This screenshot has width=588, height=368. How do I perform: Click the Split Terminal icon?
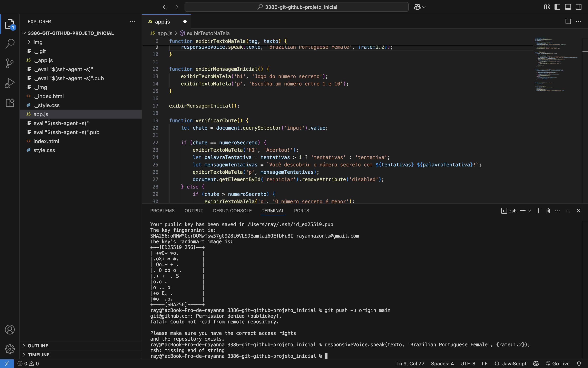point(538,211)
